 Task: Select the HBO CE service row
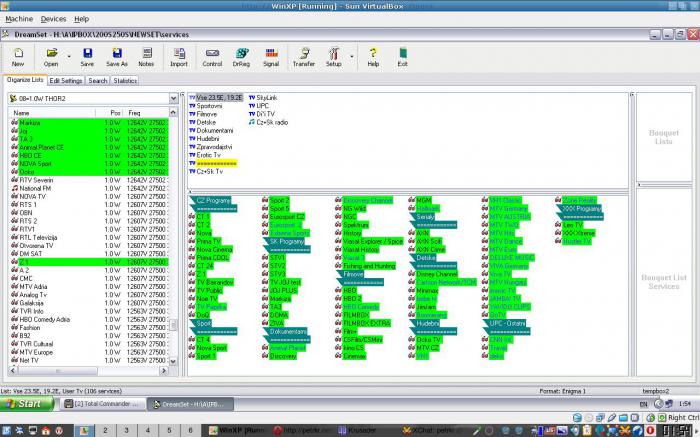coord(89,155)
